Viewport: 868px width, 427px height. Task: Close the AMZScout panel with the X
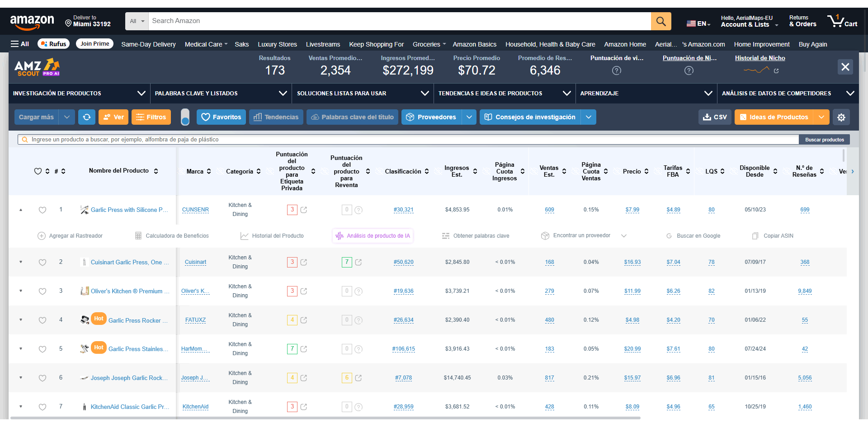(845, 67)
